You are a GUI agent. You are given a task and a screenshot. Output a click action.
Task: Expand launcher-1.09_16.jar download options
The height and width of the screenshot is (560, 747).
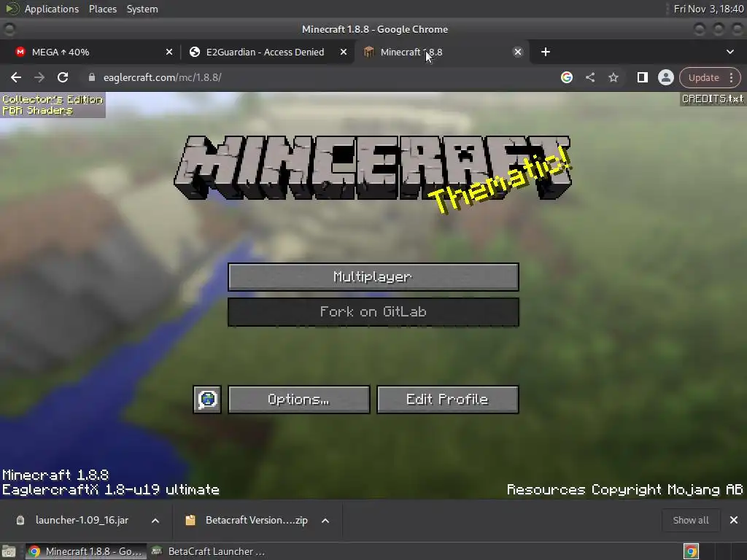pyautogui.click(x=155, y=521)
